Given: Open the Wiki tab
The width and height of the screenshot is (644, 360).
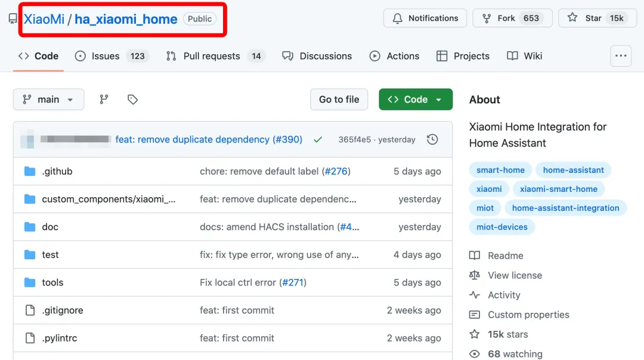Looking at the screenshot, I should tap(525, 56).
